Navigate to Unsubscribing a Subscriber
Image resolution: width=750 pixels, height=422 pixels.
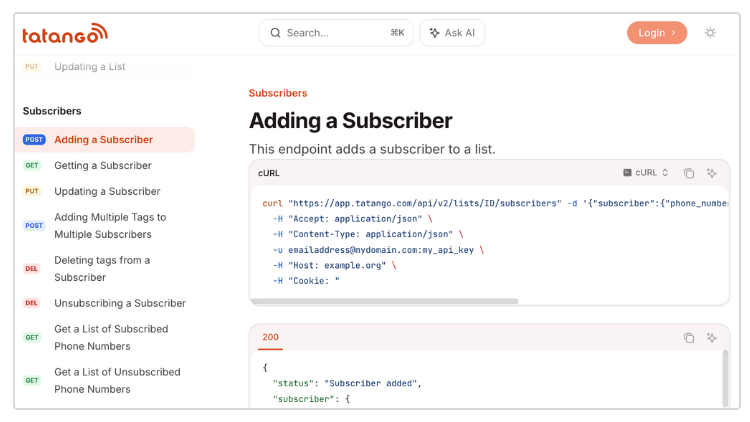tap(120, 304)
